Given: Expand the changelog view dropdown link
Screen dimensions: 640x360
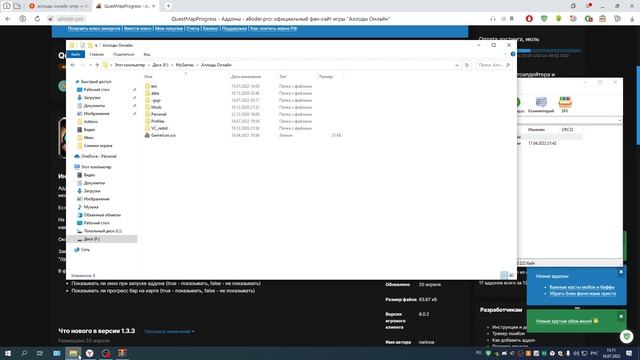Looking at the screenshot, I should (169, 331).
